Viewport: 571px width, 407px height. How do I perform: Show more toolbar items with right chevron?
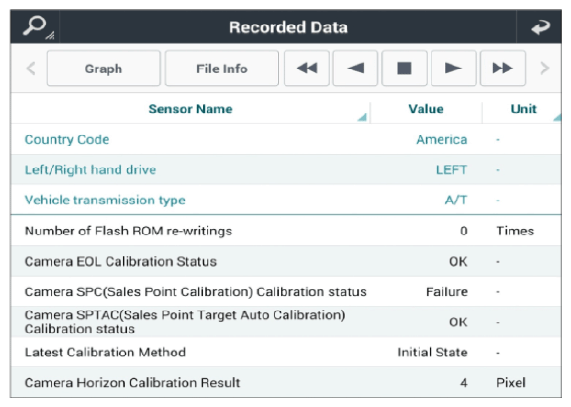(x=544, y=68)
